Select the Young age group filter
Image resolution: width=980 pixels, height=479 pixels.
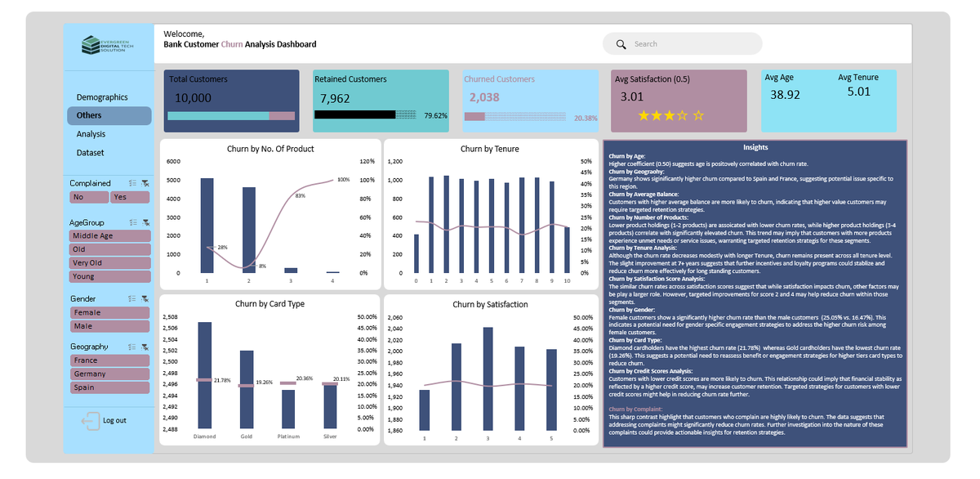coord(109,277)
